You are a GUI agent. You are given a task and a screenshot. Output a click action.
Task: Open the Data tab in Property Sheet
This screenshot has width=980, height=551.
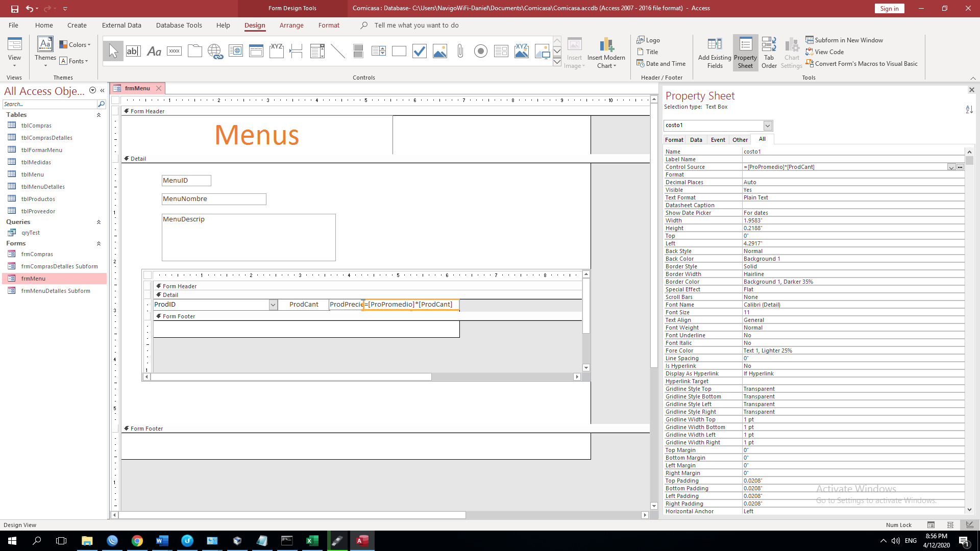click(696, 140)
